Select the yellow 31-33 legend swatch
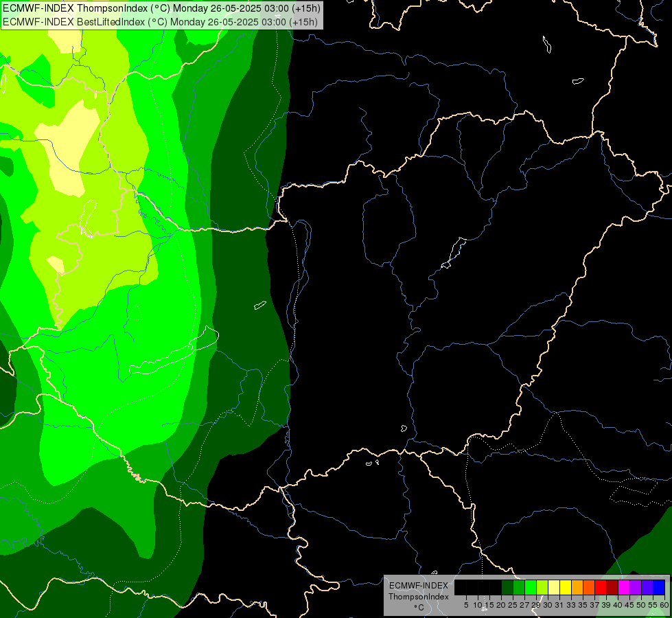This screenshot has height=618, width=672. pyautogui.click(x=566, y=587)
